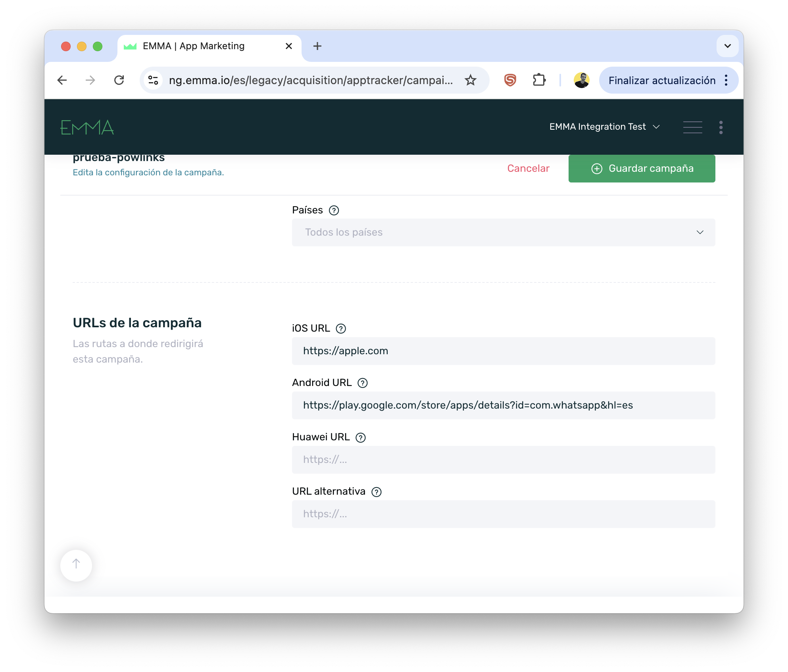The width and height of the screenshot is (788, 672).
Task: Click help icon next to Países
Action: [334, 210]
